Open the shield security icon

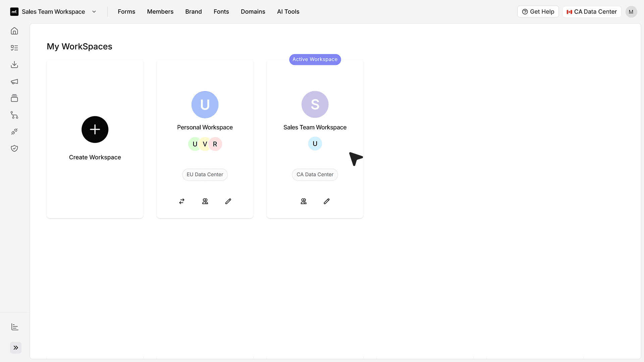click(14, 148)
